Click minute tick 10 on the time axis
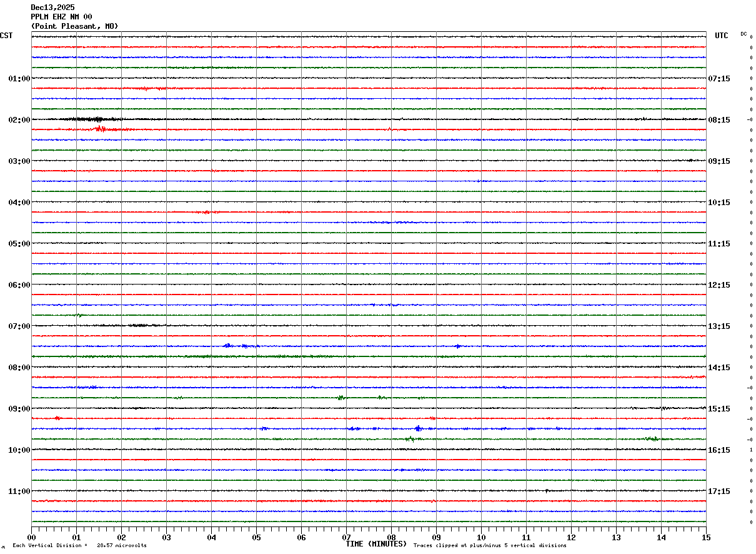Image resolution: width=756 pixels, height=554 pixels. point(482,537)
